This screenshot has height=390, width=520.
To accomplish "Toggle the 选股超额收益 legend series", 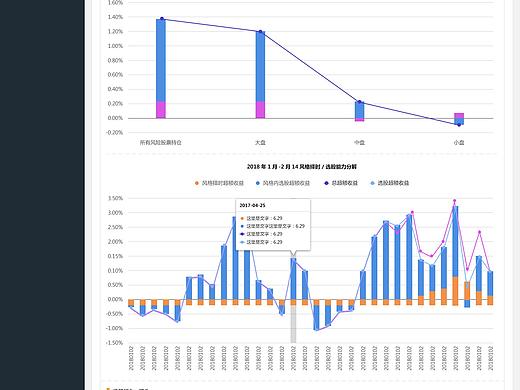I will pos(390,183).
